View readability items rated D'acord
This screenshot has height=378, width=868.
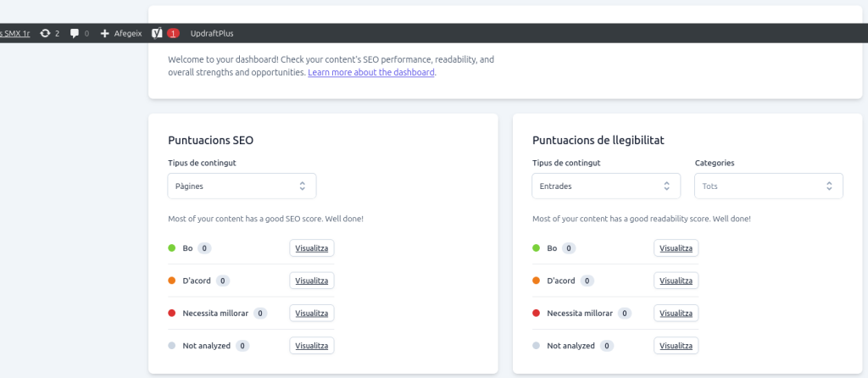pyautogui.click(x=676, y=281)
